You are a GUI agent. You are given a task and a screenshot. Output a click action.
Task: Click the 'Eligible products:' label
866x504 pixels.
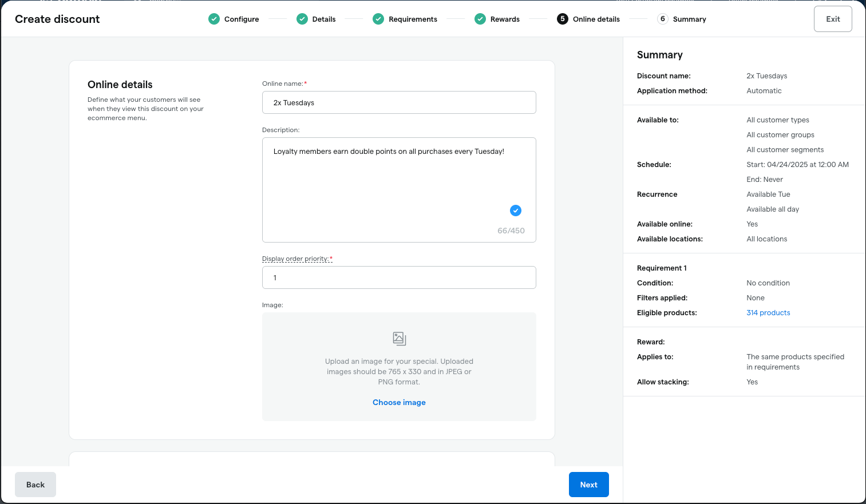(x=667, y=313)
